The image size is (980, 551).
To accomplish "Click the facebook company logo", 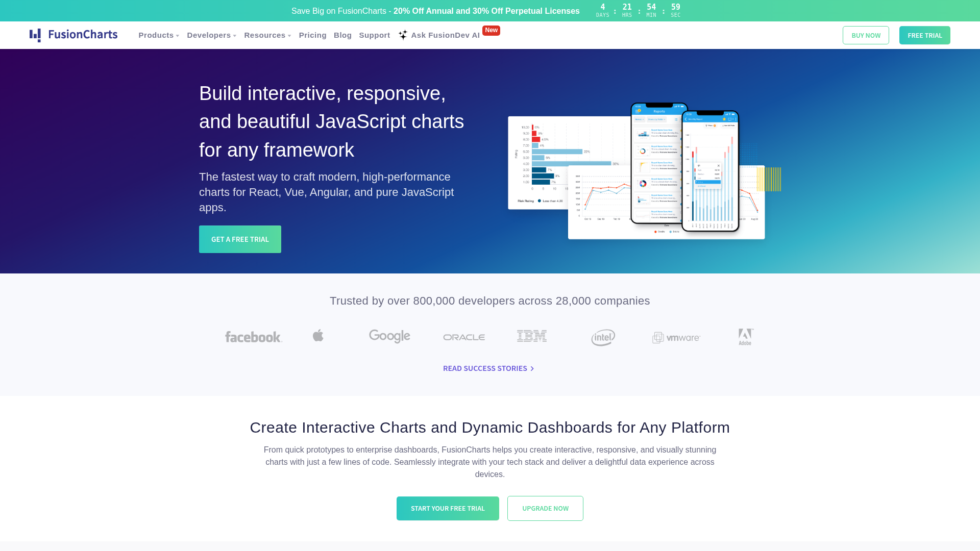I will pyautogui.click(x=253, y=337).
